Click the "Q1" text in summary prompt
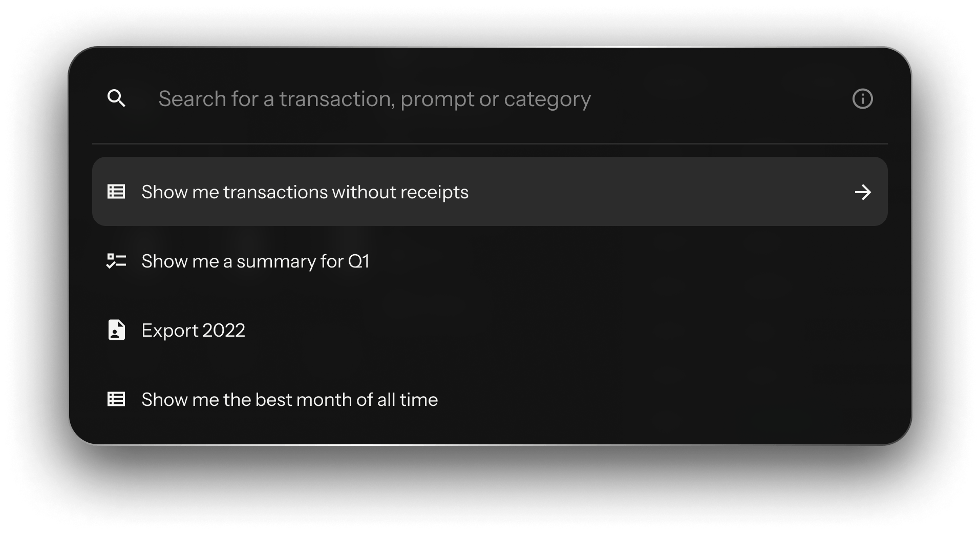The width and height of the screenshot is (980, 535). pos(358,261)
